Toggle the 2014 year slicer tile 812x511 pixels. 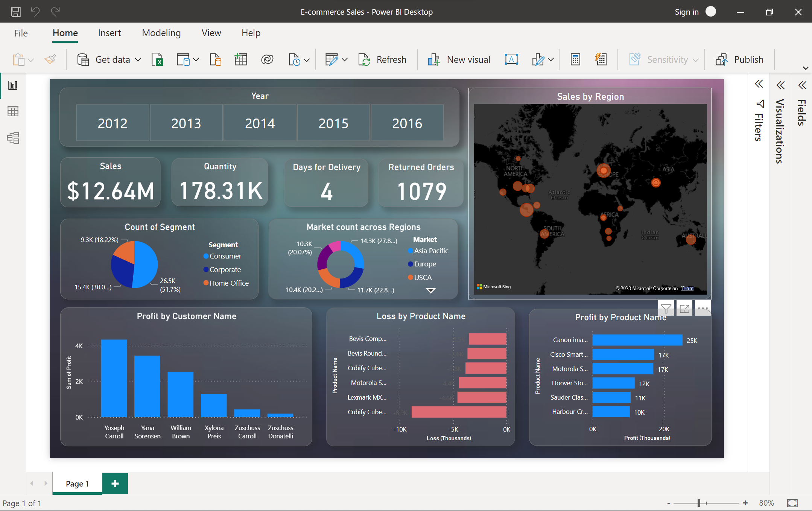click(x=260, y=123)
